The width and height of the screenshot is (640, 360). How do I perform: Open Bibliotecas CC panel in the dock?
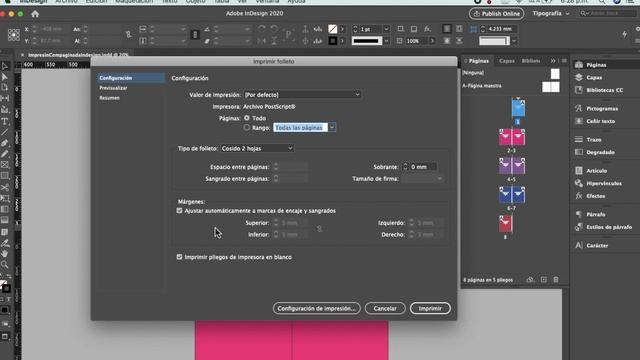pos(599,90)
